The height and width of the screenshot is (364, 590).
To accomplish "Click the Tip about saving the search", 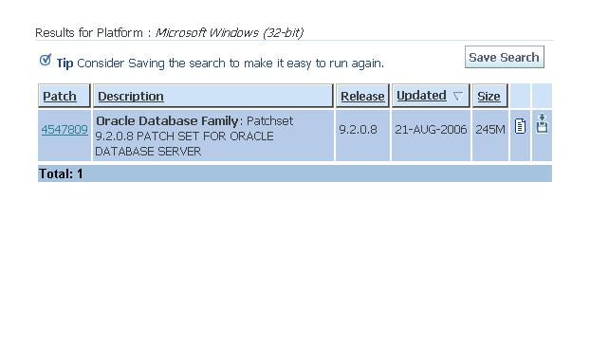I will click(x=220, y=64).
